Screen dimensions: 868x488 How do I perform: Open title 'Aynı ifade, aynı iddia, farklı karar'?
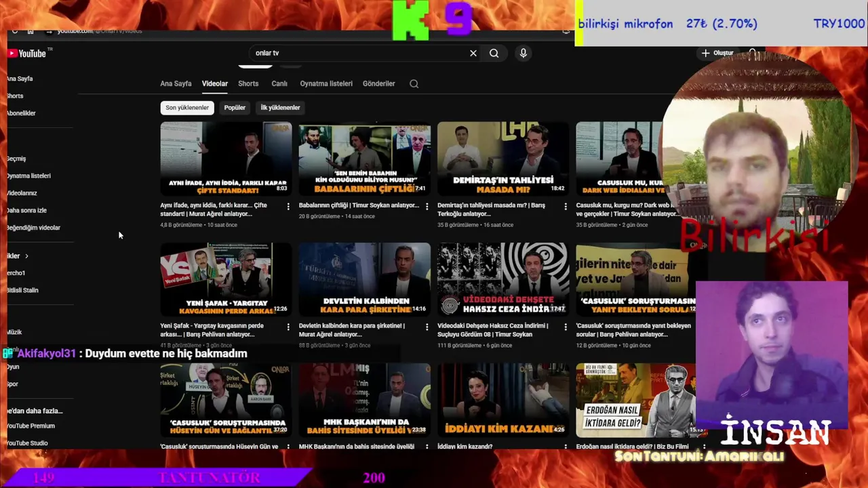(x=214, y=209)
